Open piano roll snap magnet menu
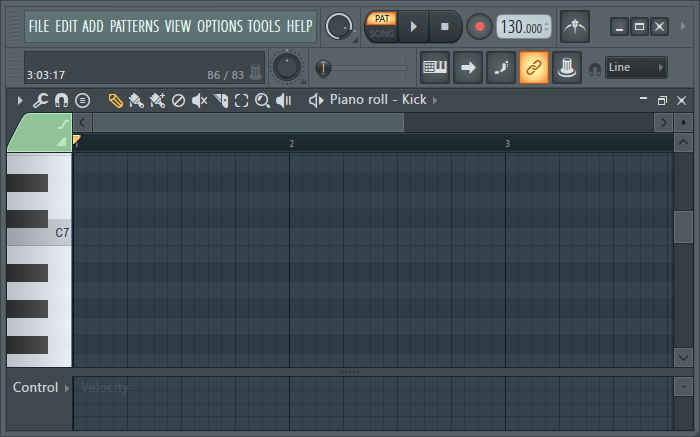This screenshot has height=437, width=700. [x=61, y=100]
